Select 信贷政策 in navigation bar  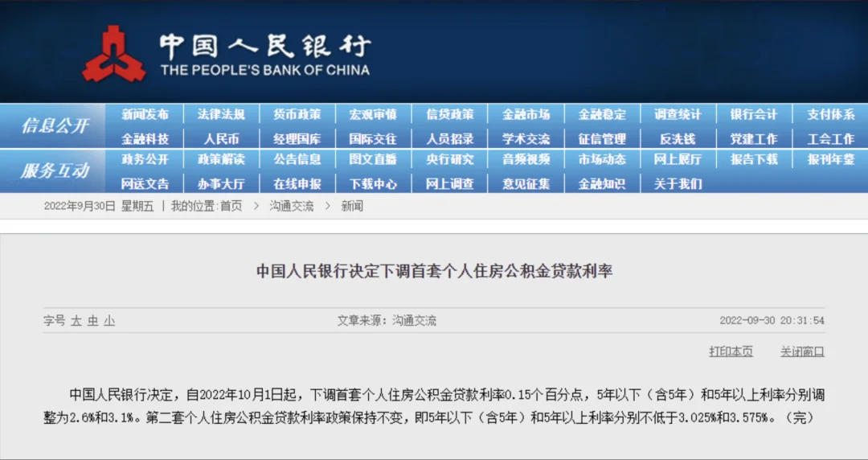[449, 115]
